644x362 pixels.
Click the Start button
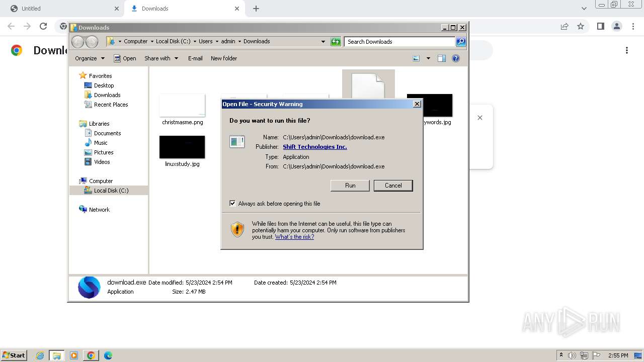pos(14,355)
